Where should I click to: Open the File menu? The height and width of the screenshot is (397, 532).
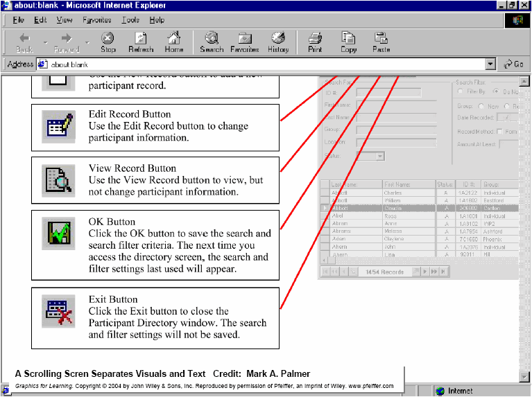pos(18,20)
